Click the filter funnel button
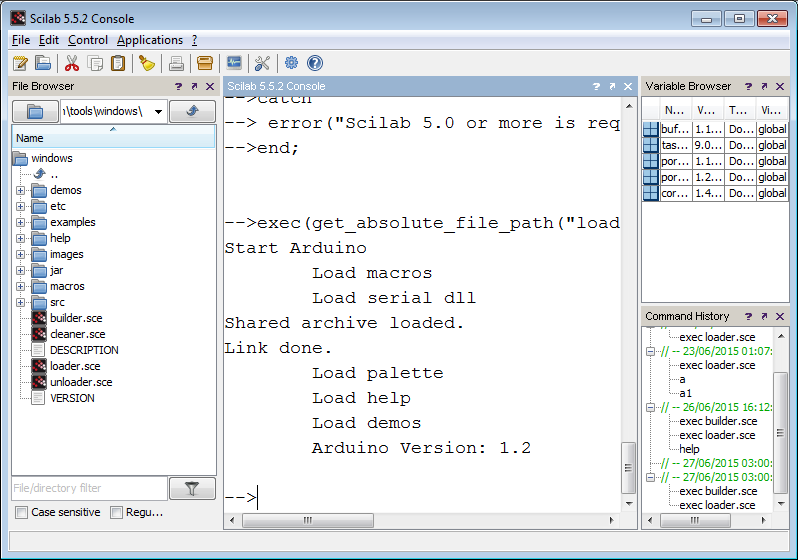798x560 pixels. pos(192,489)
